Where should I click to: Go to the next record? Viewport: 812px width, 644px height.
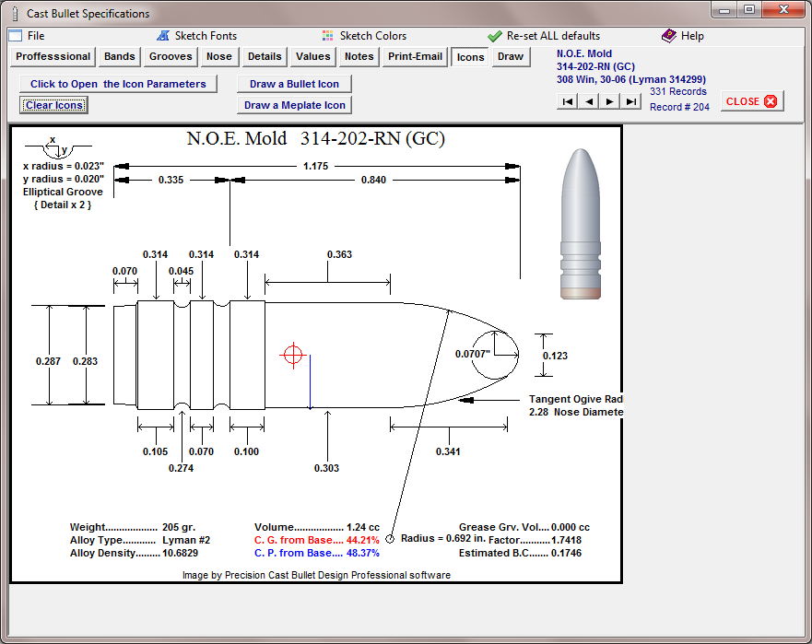(x=610, y=101)
